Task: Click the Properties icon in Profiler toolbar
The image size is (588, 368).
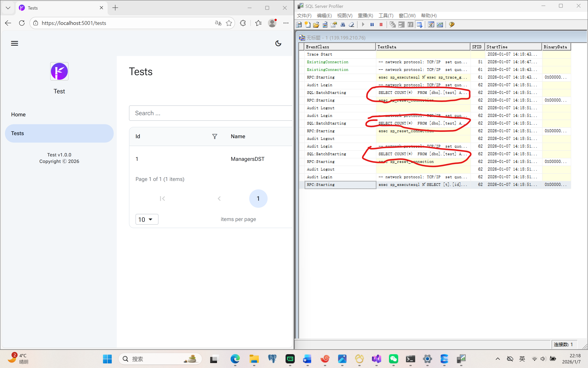Action: (334, 25)
